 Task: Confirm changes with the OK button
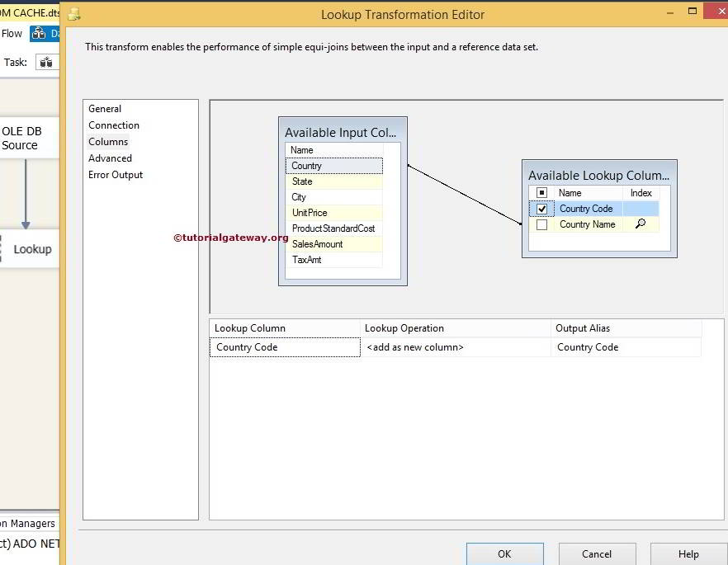(504, 553)
